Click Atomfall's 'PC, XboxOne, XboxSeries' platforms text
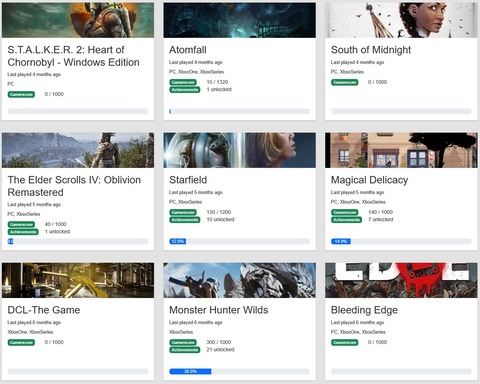Image resolution: width=480 pixels, height=384 pixels. click(x=196, y=72)
